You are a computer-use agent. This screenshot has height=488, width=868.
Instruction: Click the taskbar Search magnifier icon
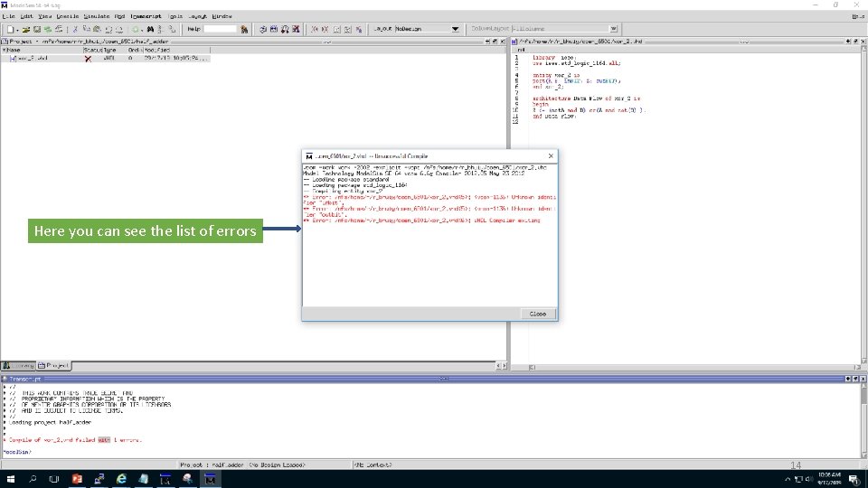33,479
